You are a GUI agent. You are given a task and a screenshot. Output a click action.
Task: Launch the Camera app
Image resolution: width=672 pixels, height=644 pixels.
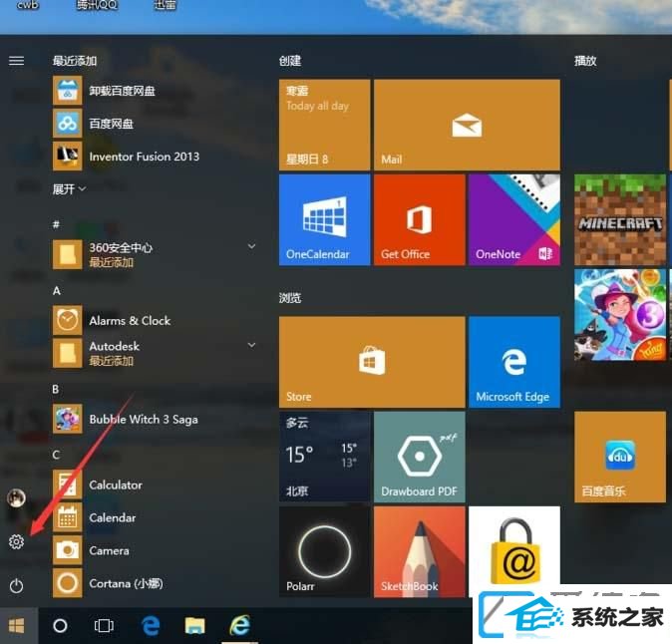[x=156, y=550]
